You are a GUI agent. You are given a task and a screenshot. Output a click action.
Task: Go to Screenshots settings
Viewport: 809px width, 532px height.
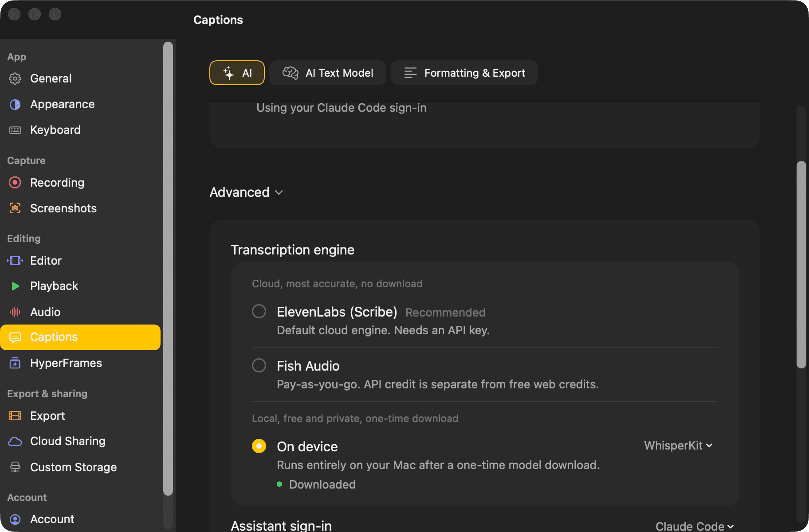80,208
